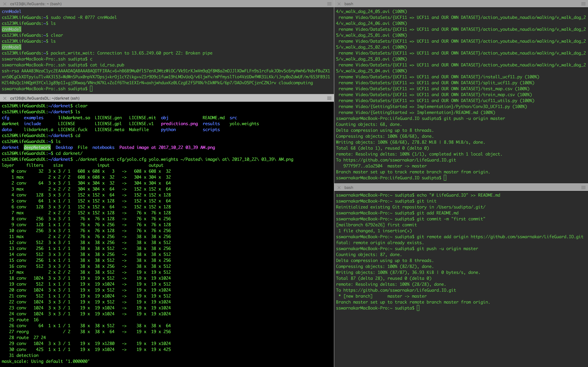Open the top-right bash pane menu icon

pyautogui.click(x=583, y=4)
